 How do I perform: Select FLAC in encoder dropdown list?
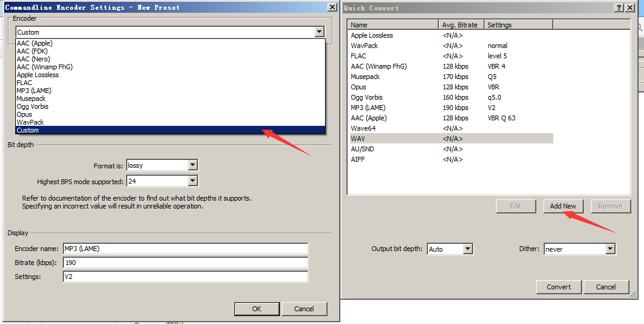170,83
